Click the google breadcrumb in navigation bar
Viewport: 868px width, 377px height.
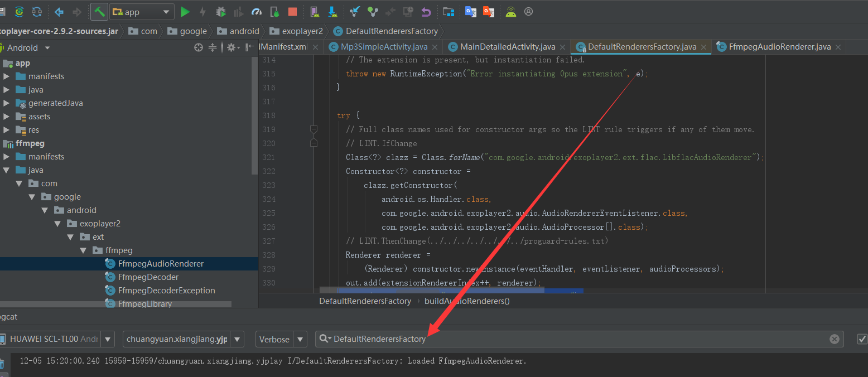187,31
